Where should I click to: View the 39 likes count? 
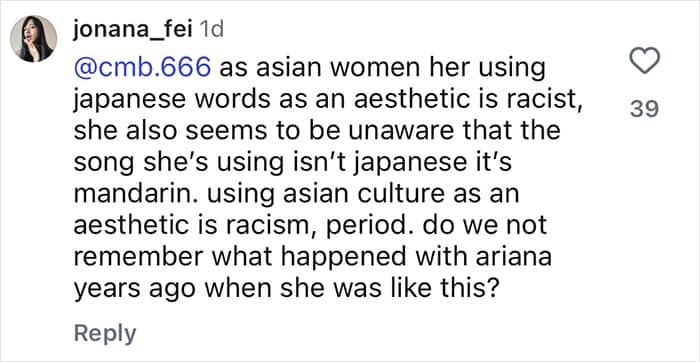(644, 109)
